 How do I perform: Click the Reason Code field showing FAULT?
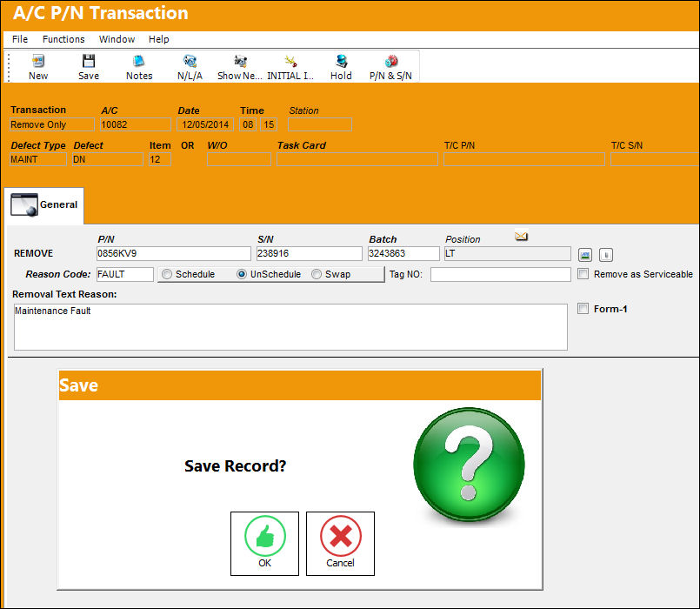125,274
